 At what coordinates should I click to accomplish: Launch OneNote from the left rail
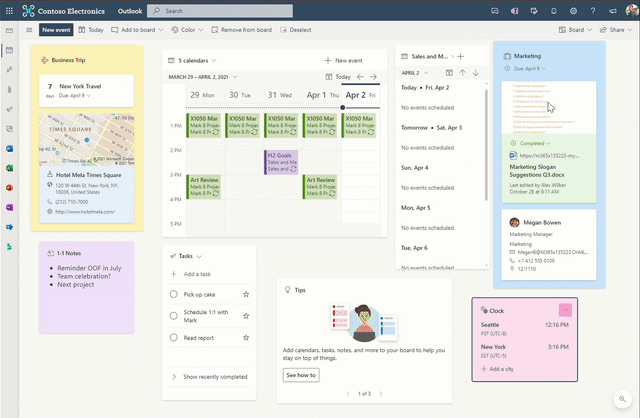pos(9,207)
